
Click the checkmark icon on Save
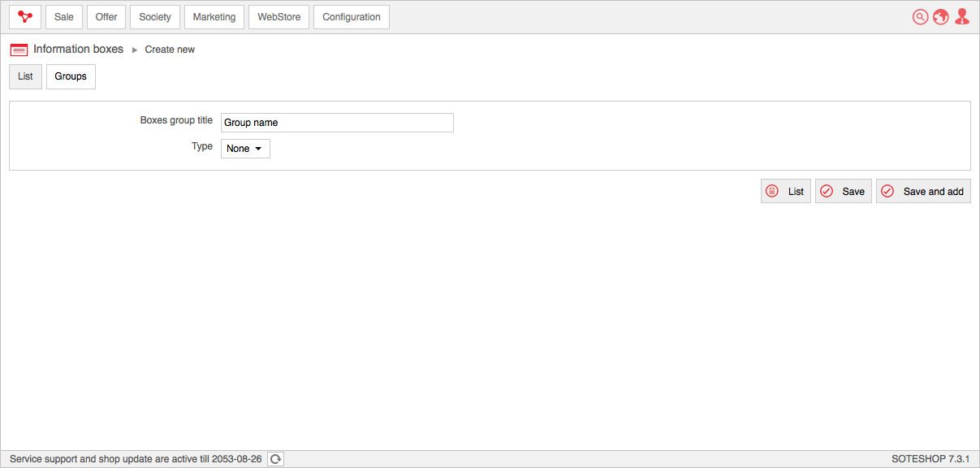827,191
